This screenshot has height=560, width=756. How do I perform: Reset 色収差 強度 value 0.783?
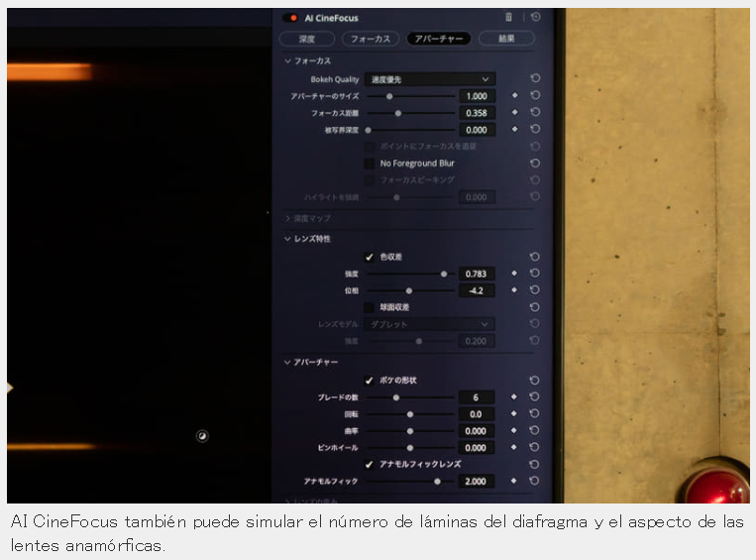click(535, 274)
